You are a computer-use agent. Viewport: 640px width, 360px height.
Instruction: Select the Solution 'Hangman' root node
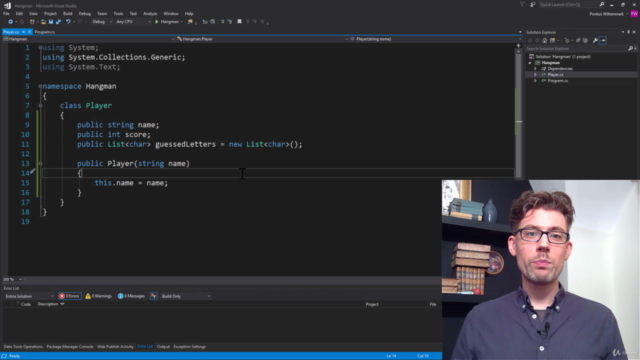tap(562, 57)
